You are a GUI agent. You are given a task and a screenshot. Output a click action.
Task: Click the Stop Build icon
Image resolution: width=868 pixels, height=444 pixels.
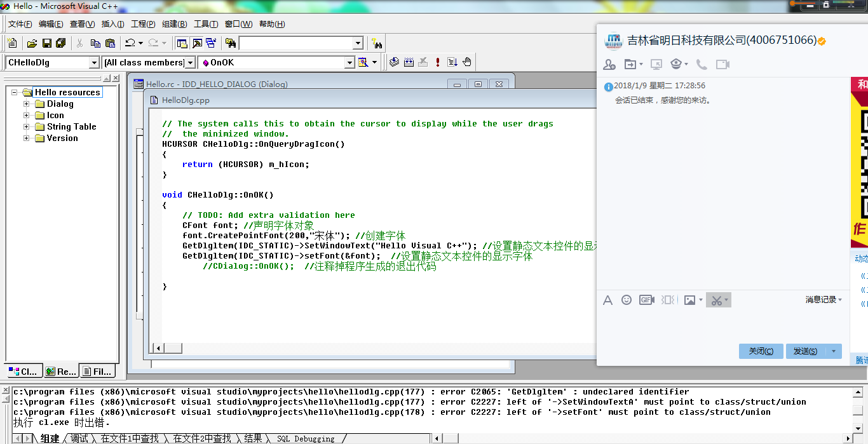click(423, 62)
